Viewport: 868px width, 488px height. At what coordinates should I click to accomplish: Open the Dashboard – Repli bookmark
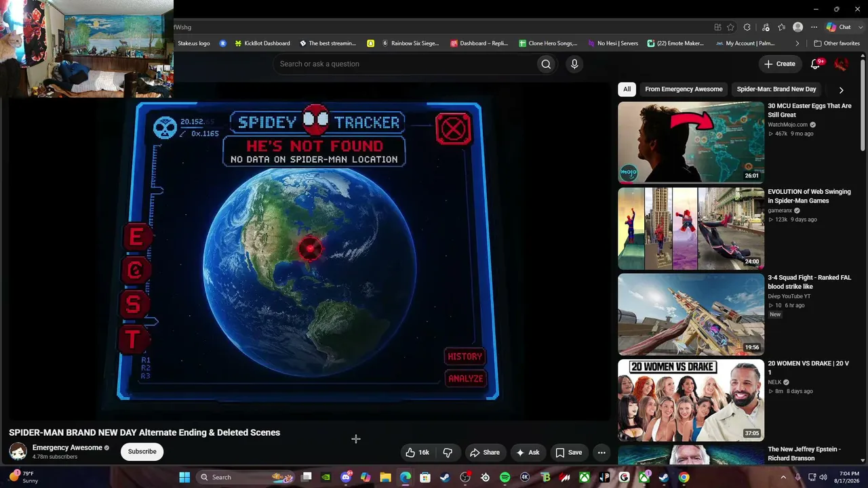click(479, 43)
